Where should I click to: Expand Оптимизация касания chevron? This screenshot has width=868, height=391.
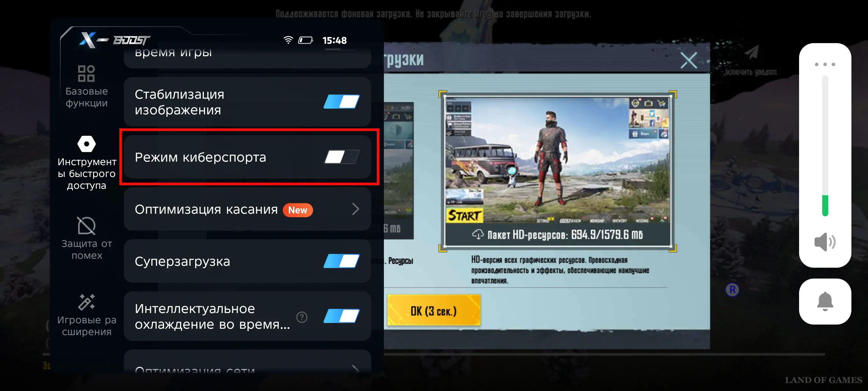[x=355, y=209]
